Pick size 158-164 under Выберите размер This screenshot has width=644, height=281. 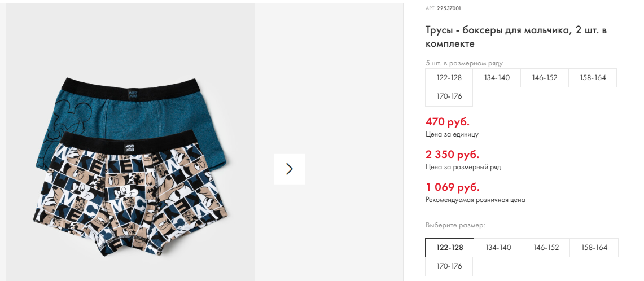tap(594, 248)
